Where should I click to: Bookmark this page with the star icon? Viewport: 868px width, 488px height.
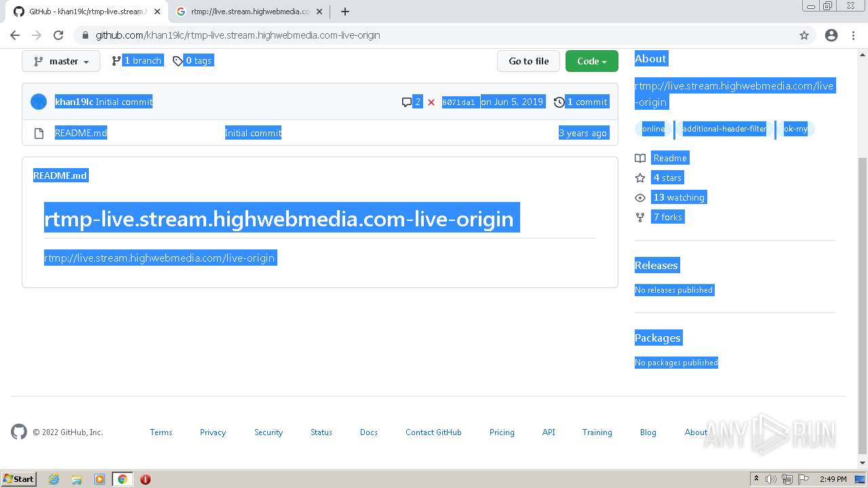pyautogui.click(x=804, y=35)
